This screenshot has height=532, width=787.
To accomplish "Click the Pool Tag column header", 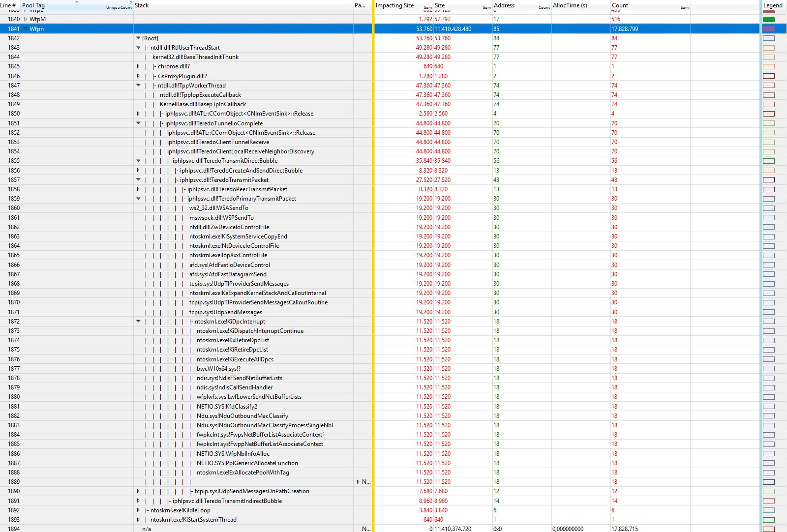I will click(x=32, y=5).
